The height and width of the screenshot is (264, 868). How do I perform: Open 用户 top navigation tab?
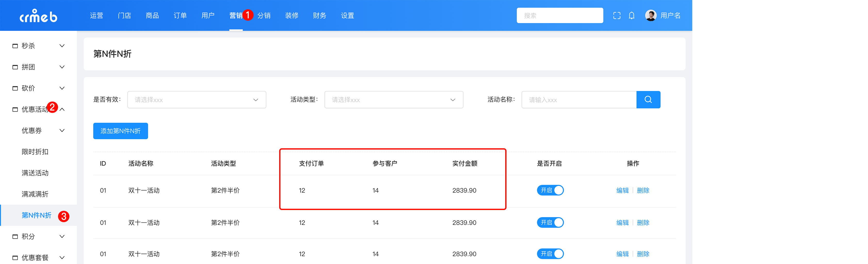[x=208, y=15]
